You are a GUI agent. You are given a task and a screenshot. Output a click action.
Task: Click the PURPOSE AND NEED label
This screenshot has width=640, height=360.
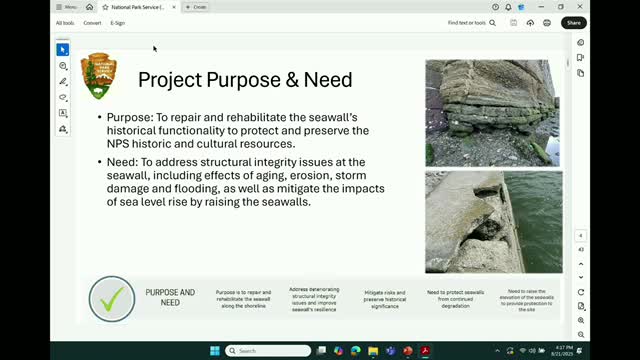point(170,298)
